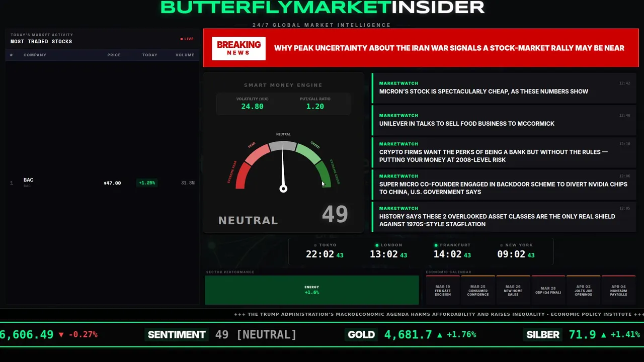644x362 pixels.
Task: Click the New York clock 09:02
Action: point(511,254)
